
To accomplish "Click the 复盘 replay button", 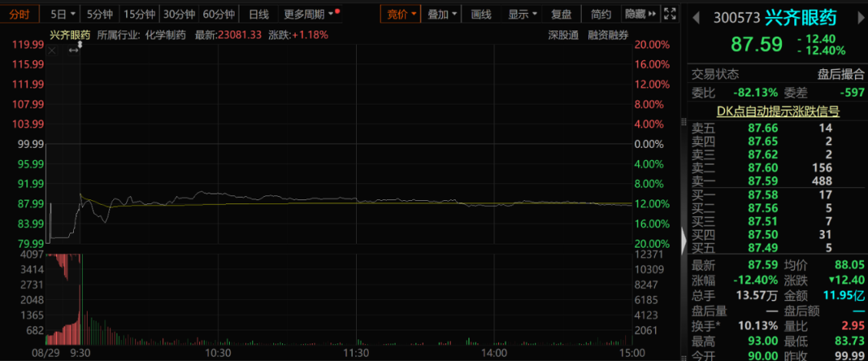I will (x=562, y=14).
